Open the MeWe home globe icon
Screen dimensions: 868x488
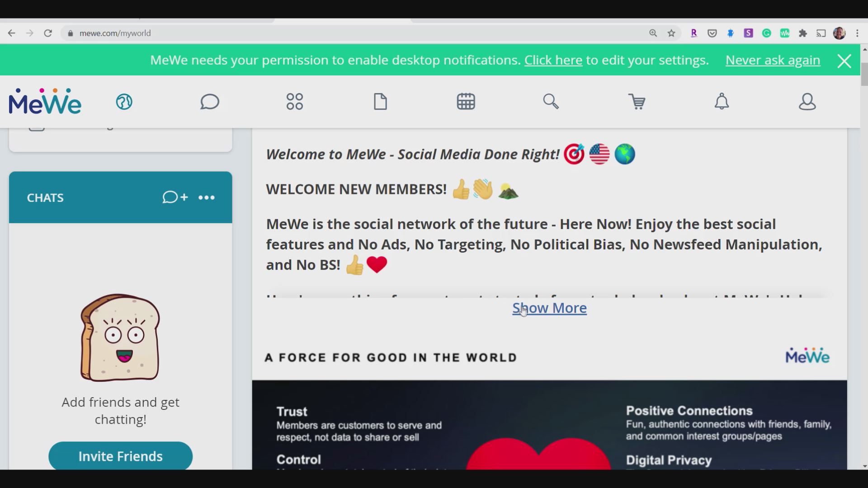[x=124, y=102]
